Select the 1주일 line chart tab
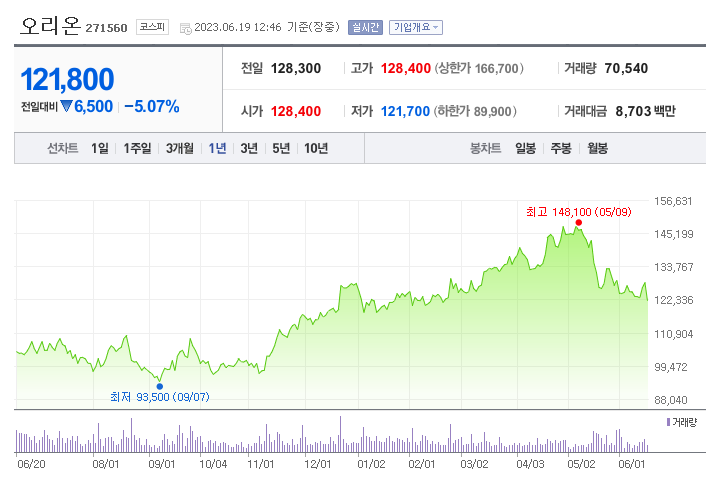Viewport: 706px width, 477px height. tap(137, 148)
